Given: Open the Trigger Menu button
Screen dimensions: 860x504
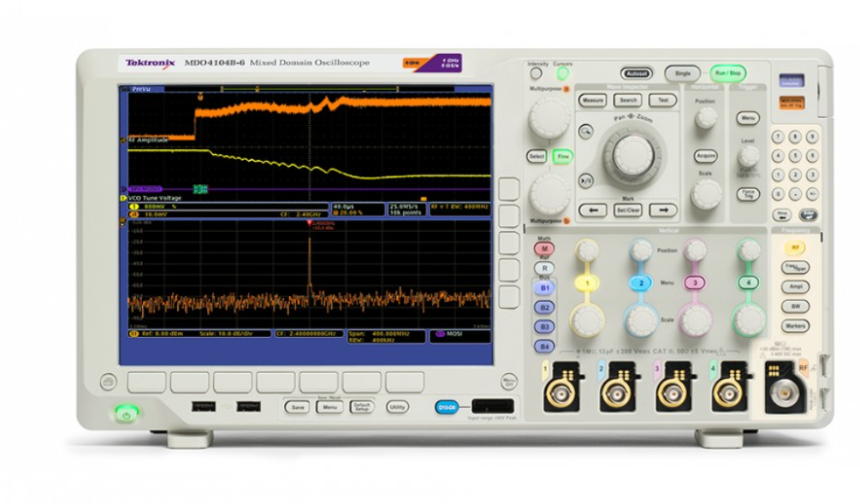Looking at the screenshot, I should point(748,117).
